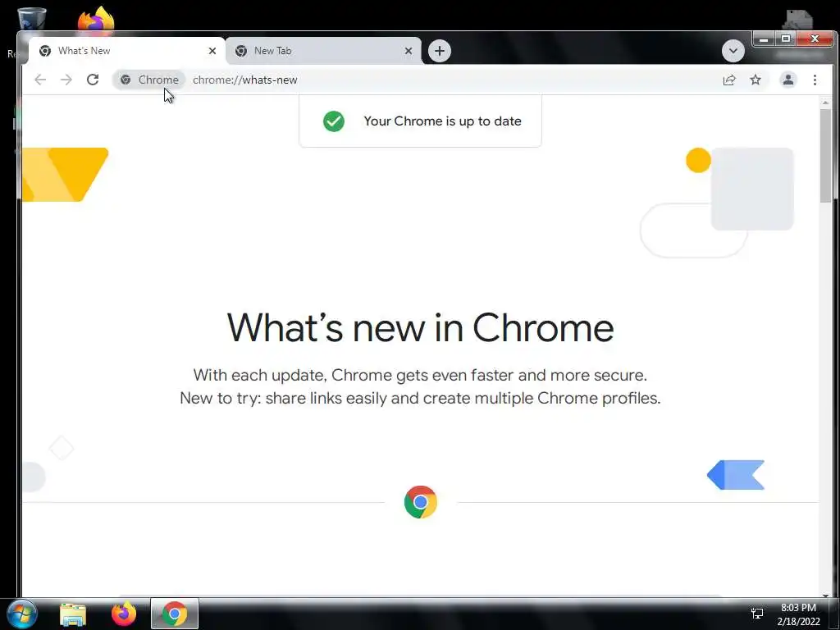This screenshot has height=630, width=840.
Task: Expand the tab search dropdown chevron
Action: tap(733, 51)
